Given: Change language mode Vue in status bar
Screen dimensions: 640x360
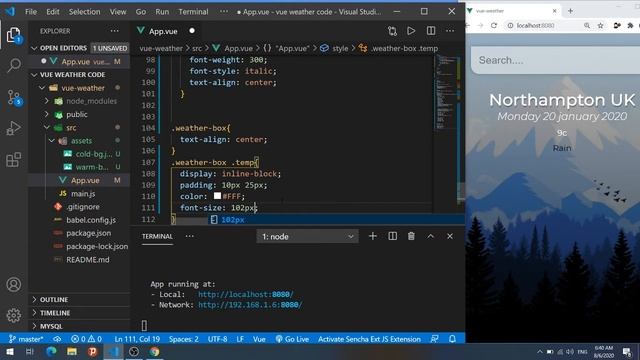Looking at the screenshot, I should pos(259,339).
